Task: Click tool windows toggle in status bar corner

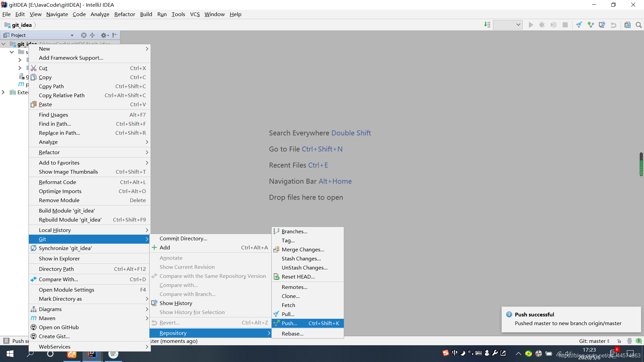Action: point(6,341)
